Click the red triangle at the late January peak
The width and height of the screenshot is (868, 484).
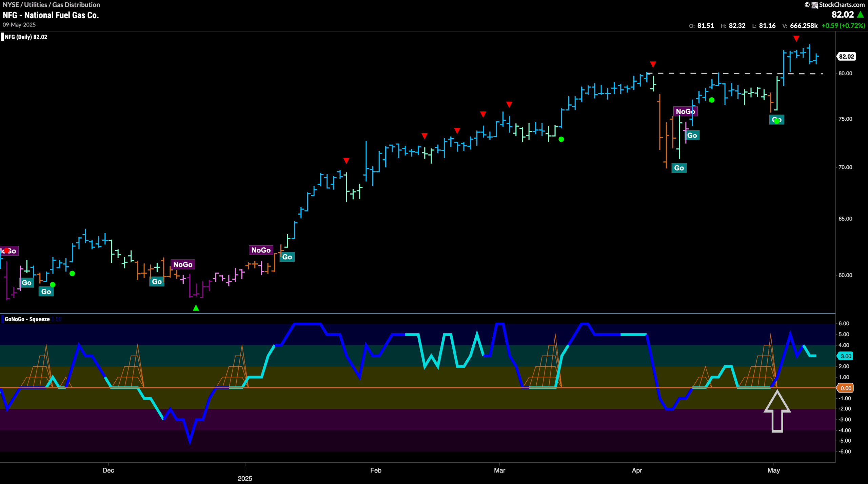346,161
